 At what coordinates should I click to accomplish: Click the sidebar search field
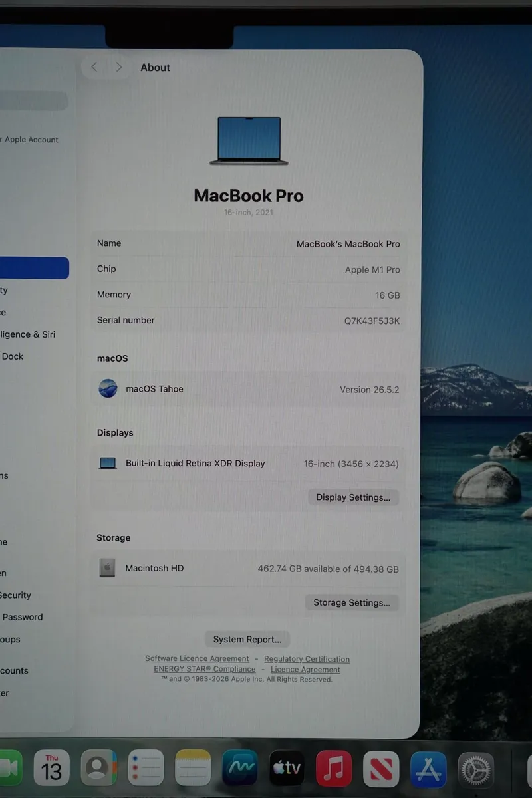click(x=34, y=101)
